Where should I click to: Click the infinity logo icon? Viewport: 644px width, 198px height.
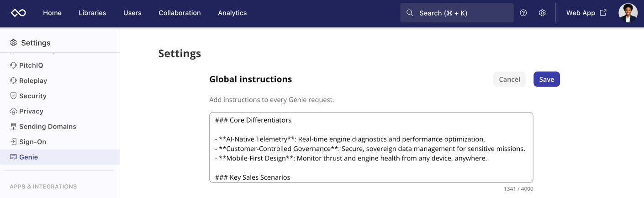click(18, 13)
